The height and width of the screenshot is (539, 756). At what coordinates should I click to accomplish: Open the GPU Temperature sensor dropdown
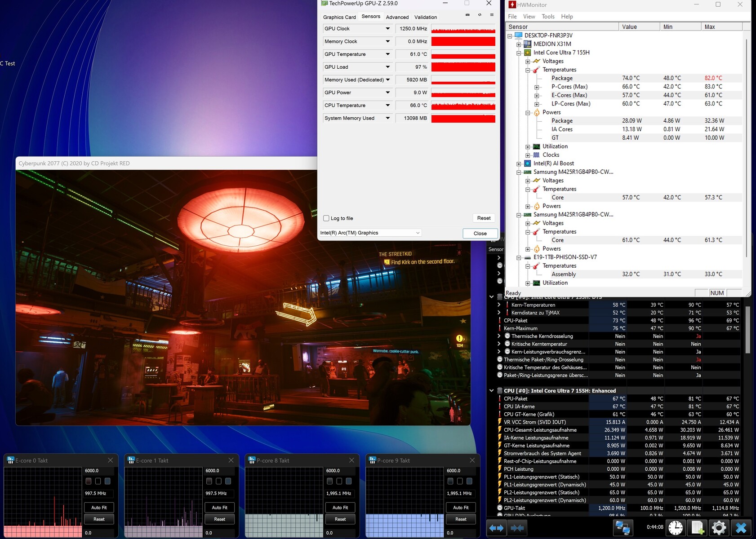coord(387,54)
